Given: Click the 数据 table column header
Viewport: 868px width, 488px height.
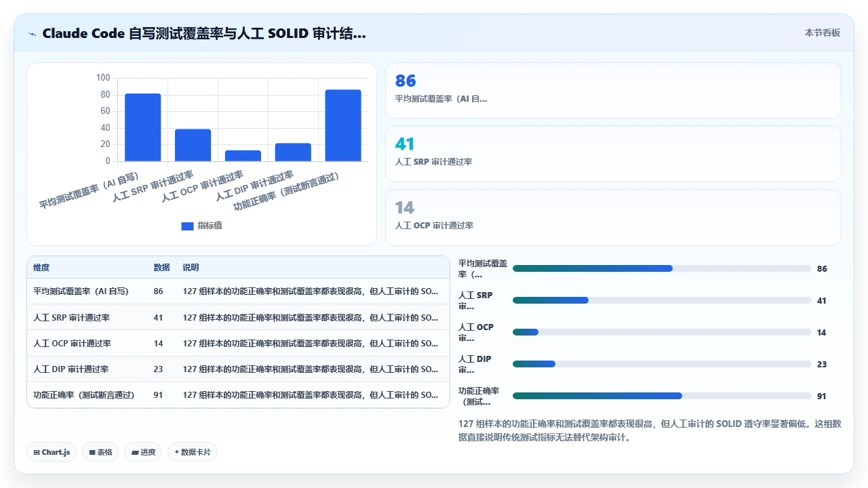Looking at the screenshot, I should pos(162,268).
